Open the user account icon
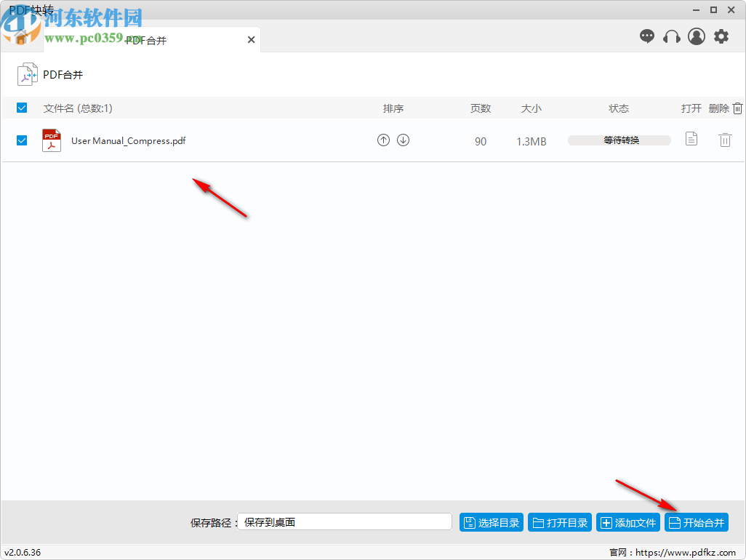 click(696, 36)
